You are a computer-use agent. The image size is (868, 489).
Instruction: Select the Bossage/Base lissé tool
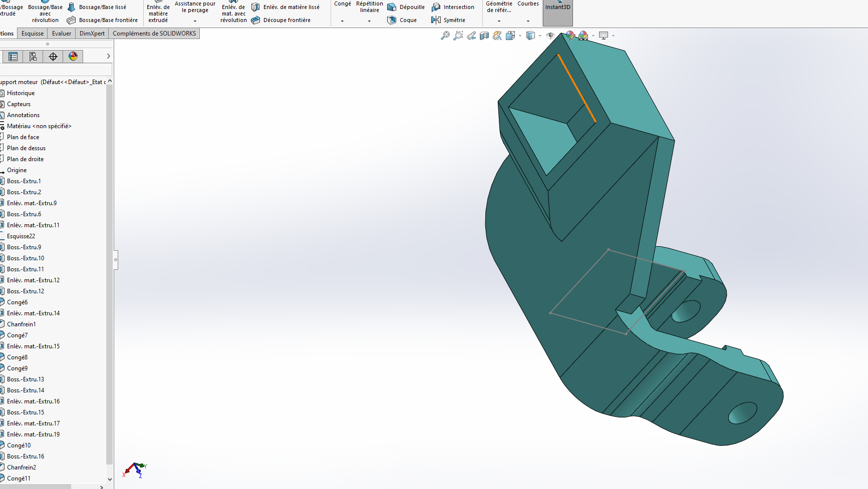coord(97,7)
